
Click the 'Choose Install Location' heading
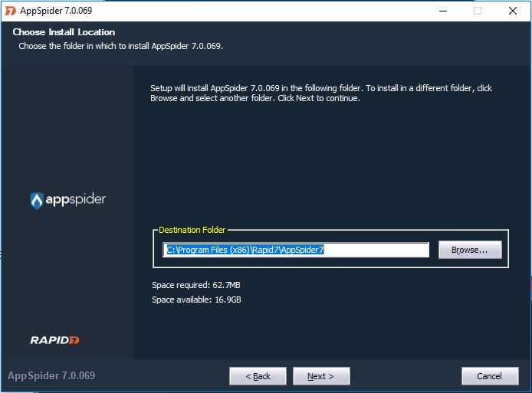(x=64, y=32)
